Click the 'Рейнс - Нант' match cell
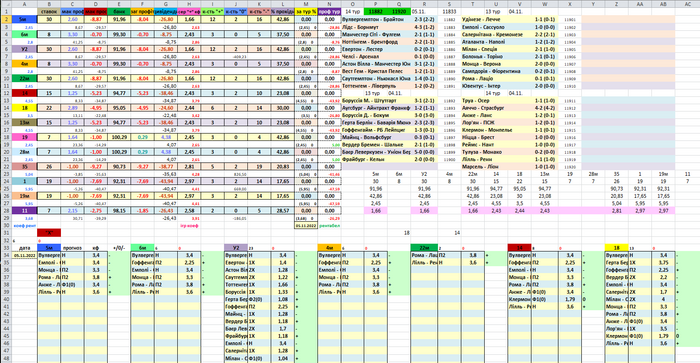Viewport: 700px width, 363px height. [x=496, y=144]
